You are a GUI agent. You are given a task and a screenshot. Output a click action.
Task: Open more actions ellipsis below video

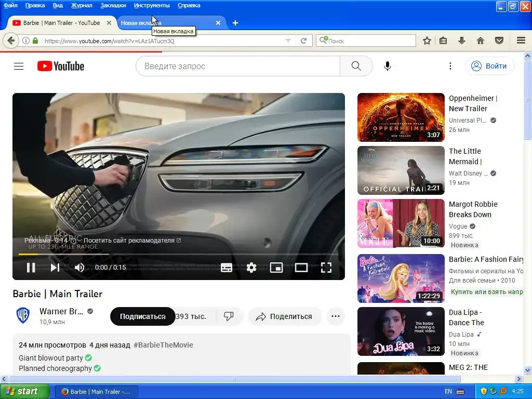point(336,316)
